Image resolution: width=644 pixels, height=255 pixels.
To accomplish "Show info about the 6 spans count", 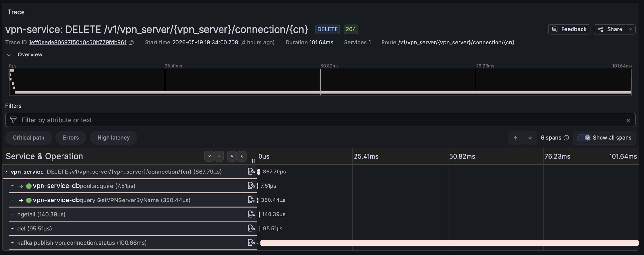I will pyautogui.click(x=566, y=138).
